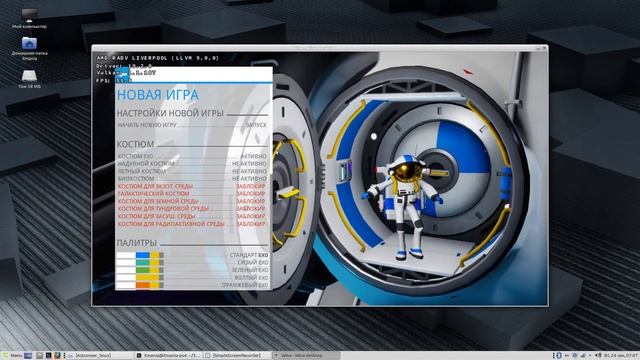The width and height of the screenshot is (640, 360).
Task: Toggle the АКТИВНО state of КОСТЮМ EXO
Action: pos(253,156)
